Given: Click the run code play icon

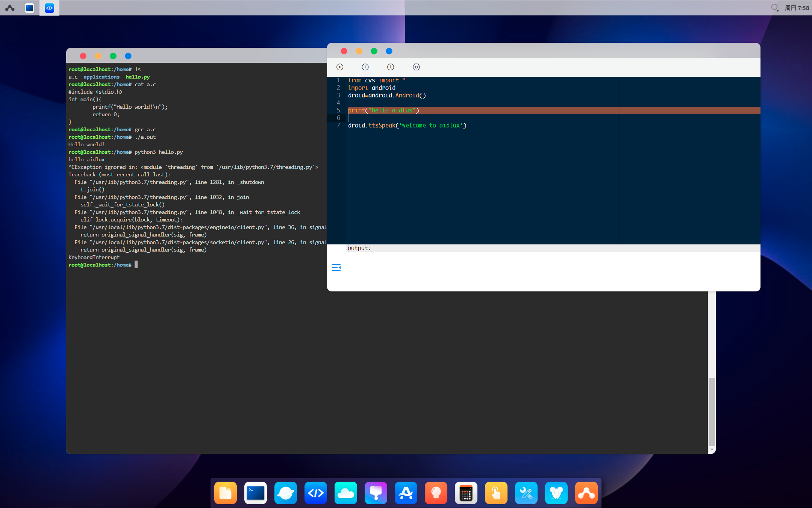Looking at the screenshot, I should (x=340, y=67).
